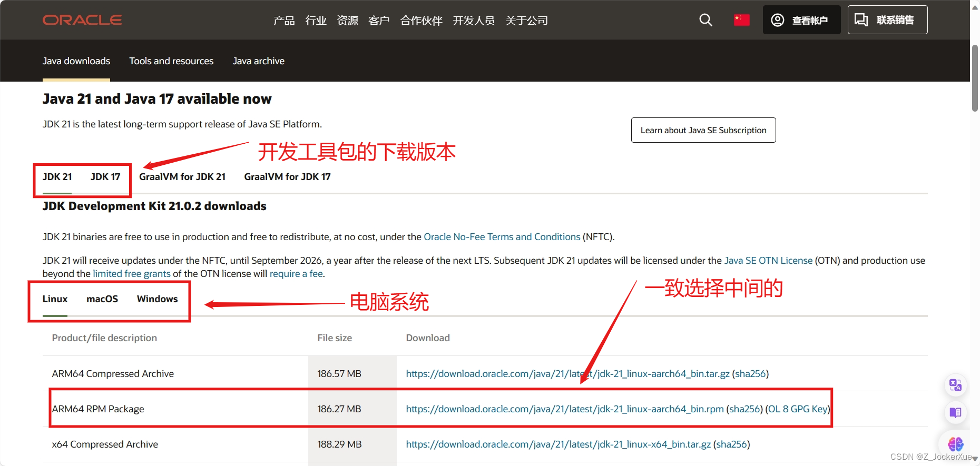Click JDK Development Kit 21.0.2 downloads heading

click(x=154, y=206)
